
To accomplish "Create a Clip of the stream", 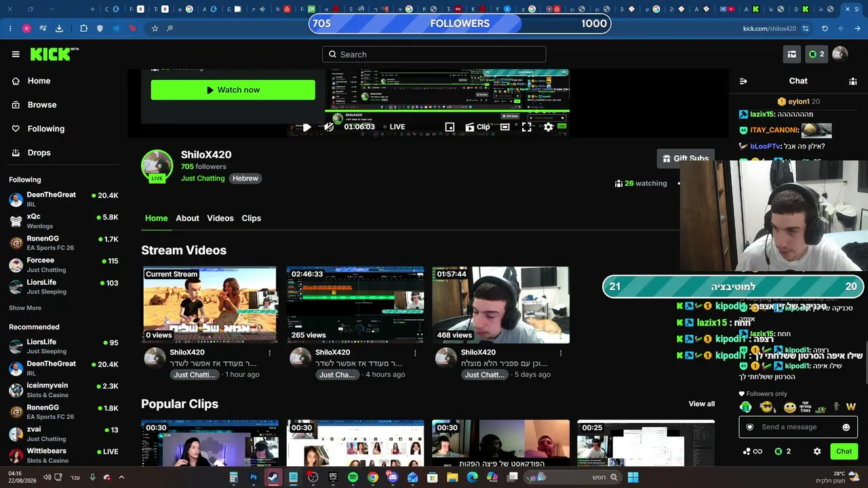I will [477, 127].
